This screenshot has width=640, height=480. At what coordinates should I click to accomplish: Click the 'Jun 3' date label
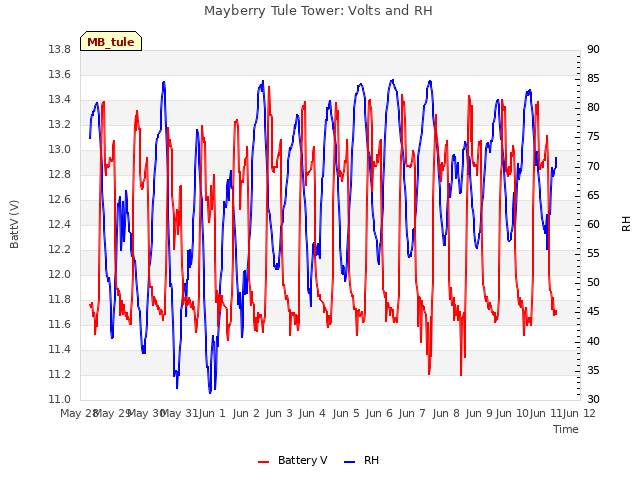[x=279, y=414]
